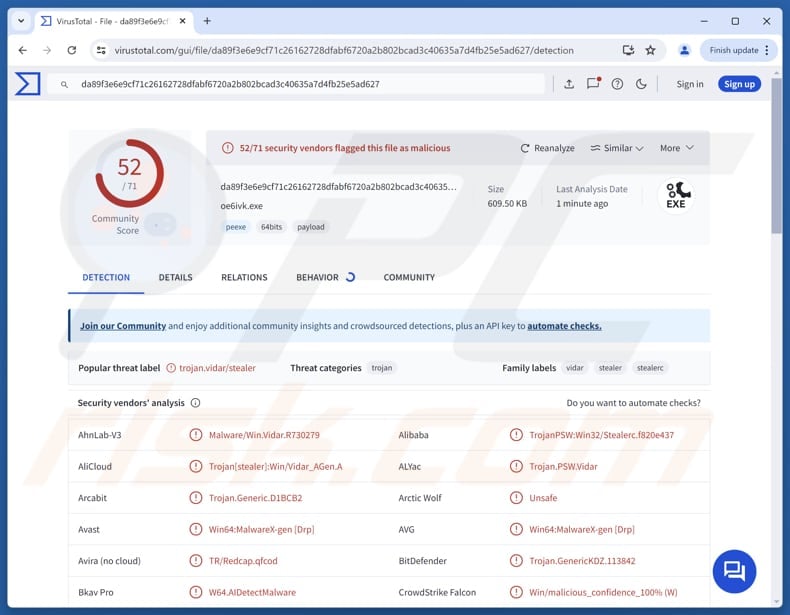Open the browser profile icon
Screen dimensions: 790x615
point(684,50)
